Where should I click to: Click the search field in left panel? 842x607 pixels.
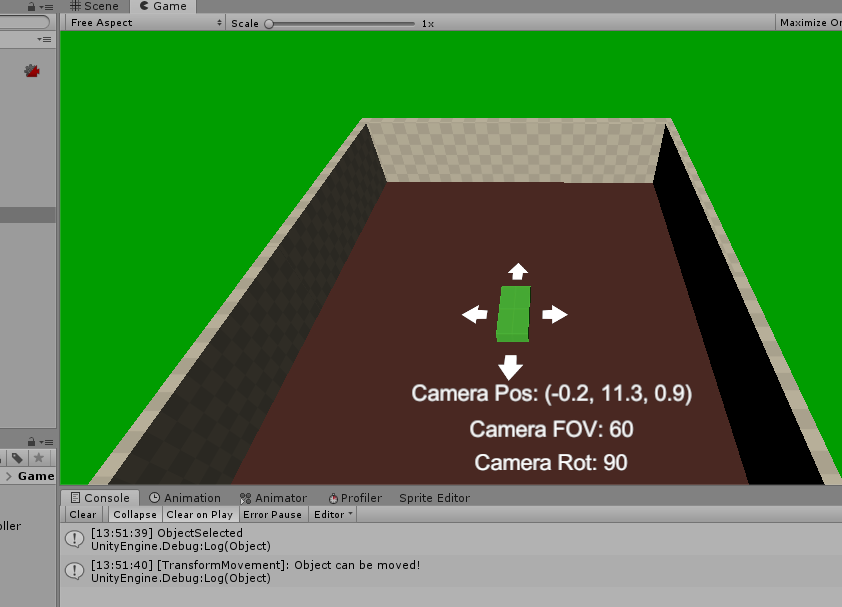(x=24, y=22)
